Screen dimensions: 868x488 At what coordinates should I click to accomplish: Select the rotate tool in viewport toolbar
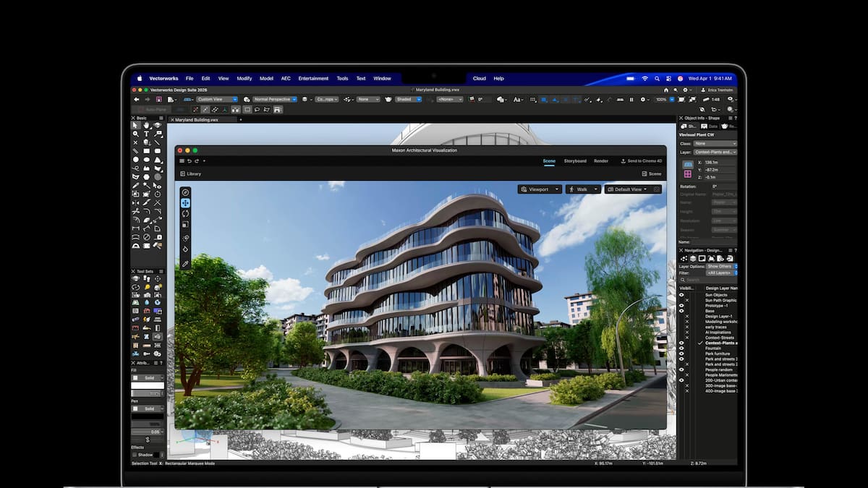(x=185, y=213)
